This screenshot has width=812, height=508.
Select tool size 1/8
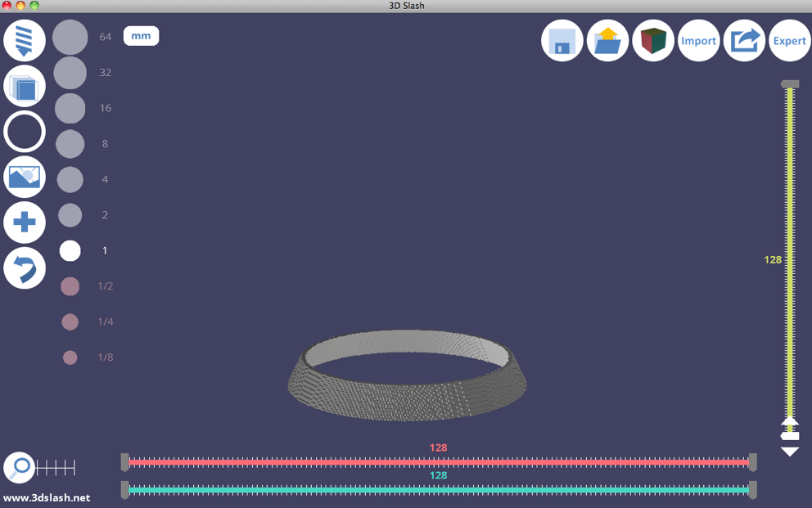[70, 357]
